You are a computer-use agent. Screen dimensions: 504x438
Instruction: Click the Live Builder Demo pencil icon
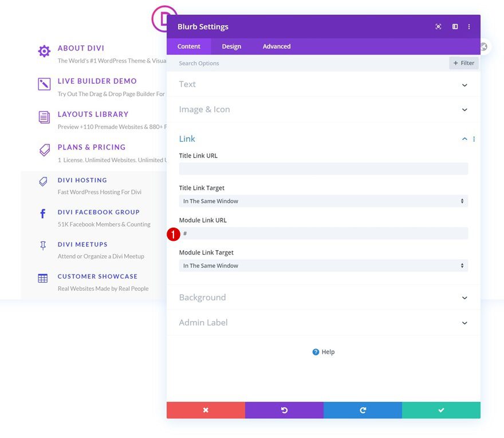(44, 84)
